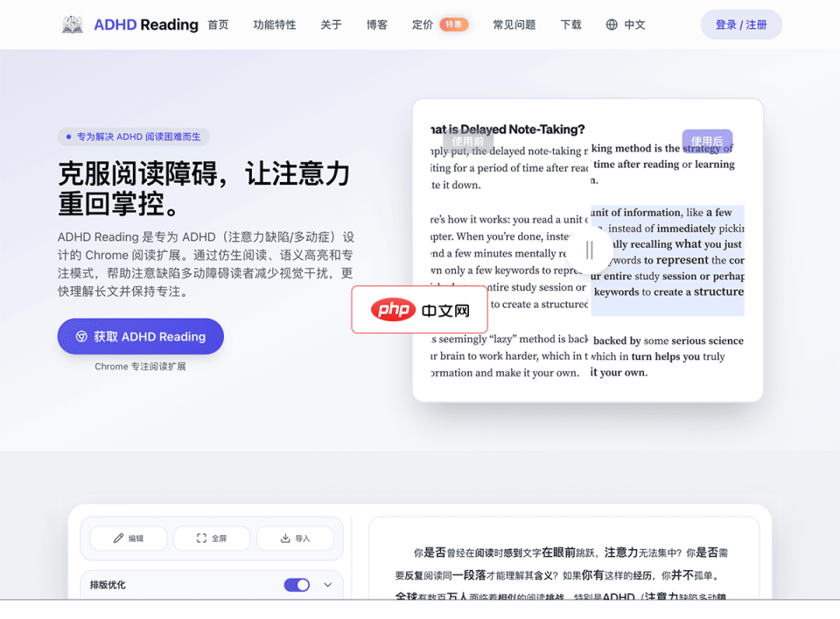This screenshot has width=840, height=619.
Task: Toggle the 排版优化 switch
Action: click(x=297, y=585)
